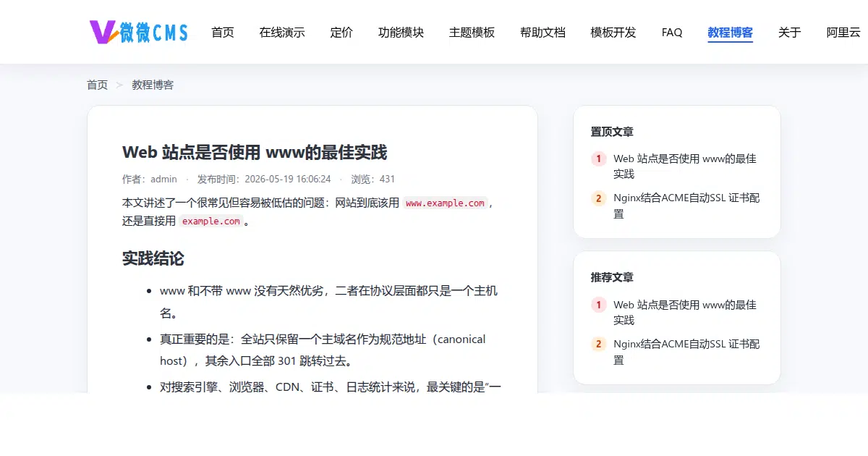Open Nginx结合ACME article under 推荐文章
This screenshot has height=456, width=868.
click(x=686, y=352)
